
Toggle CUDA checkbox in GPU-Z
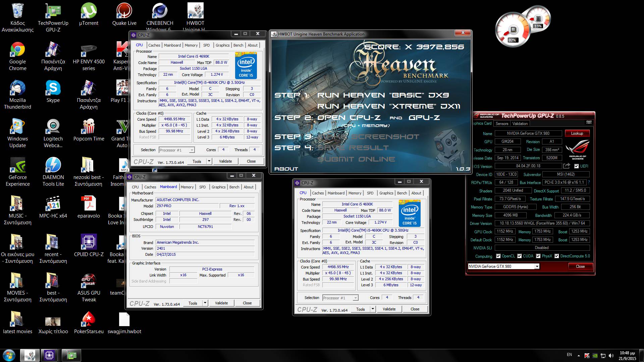pyautogui.click(x=519, y=256)
